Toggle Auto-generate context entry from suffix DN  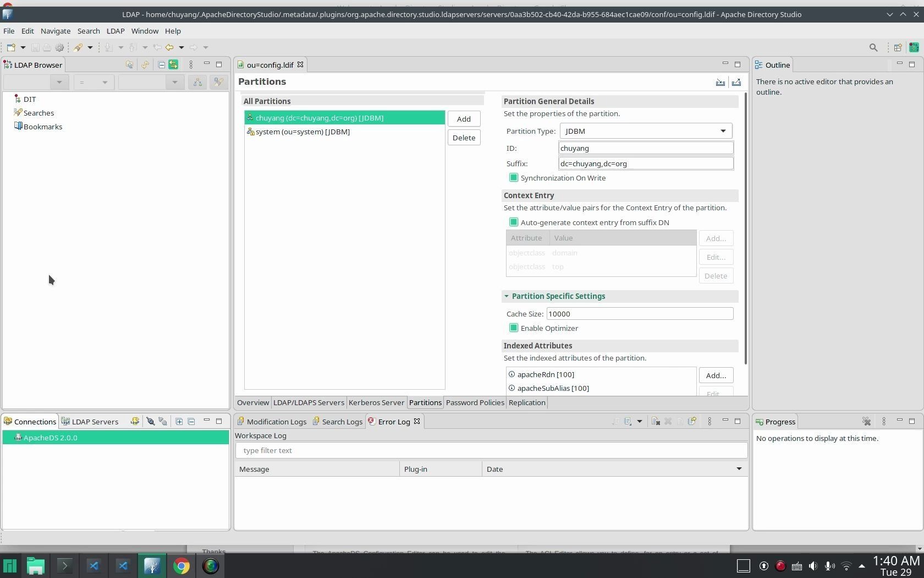[x=513, y=222]
